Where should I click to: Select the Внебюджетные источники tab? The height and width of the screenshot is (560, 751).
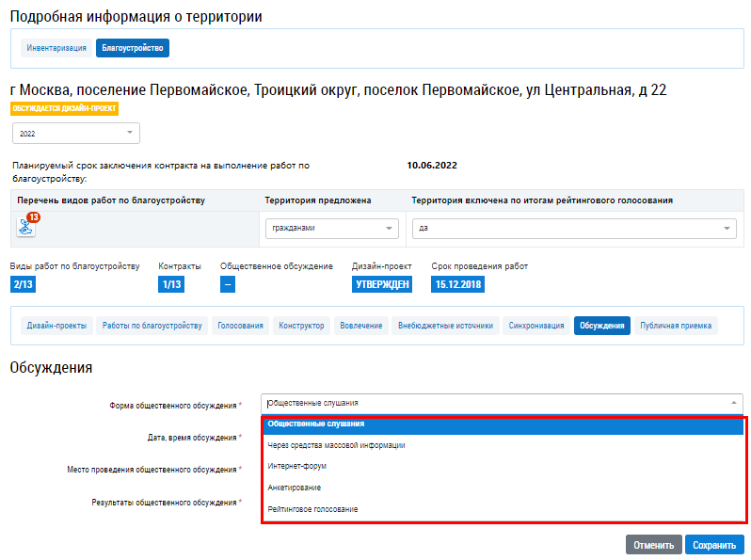[x=445, y=326]
